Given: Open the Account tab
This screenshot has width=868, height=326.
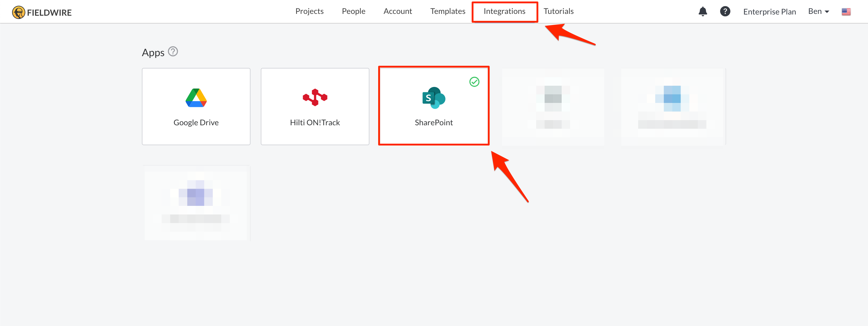Looking at the screenshot, I should point(397,11).
